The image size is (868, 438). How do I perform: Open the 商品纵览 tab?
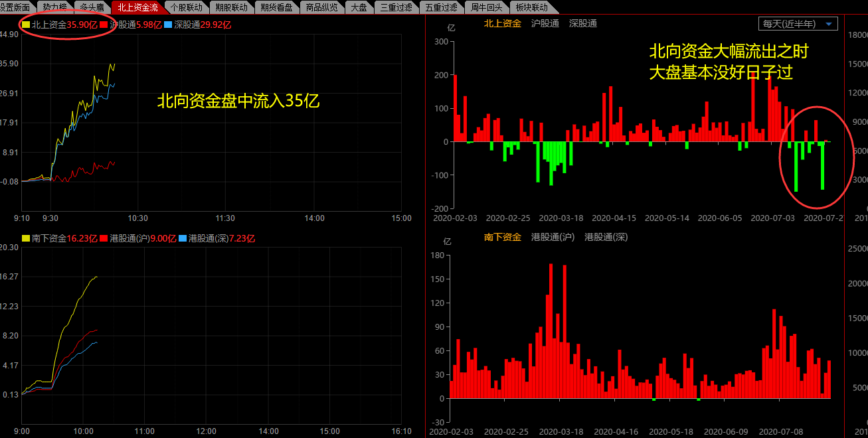coord(321,7)
